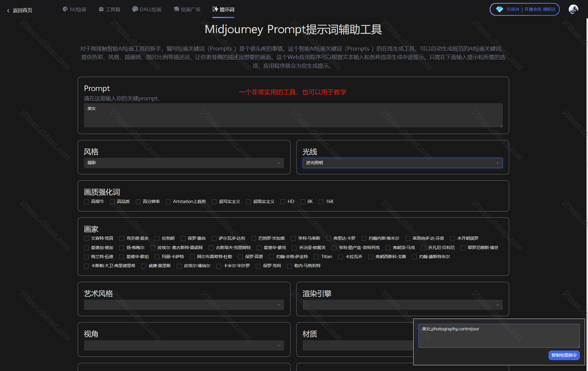Click the generated prompt output textarea
Image resolution: width=588 pixels, height=371 pixels.
click(x=499, y=335)
